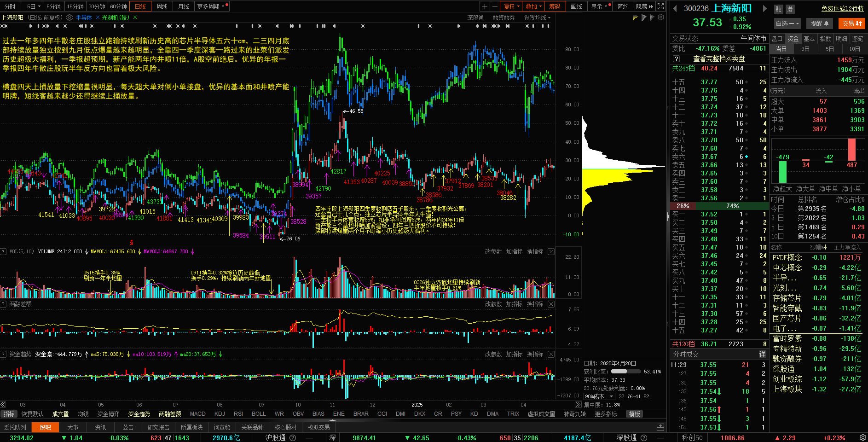Click 改参数 in the VOL panel
This screenshot has height=442, width=868.
[493, 251]
